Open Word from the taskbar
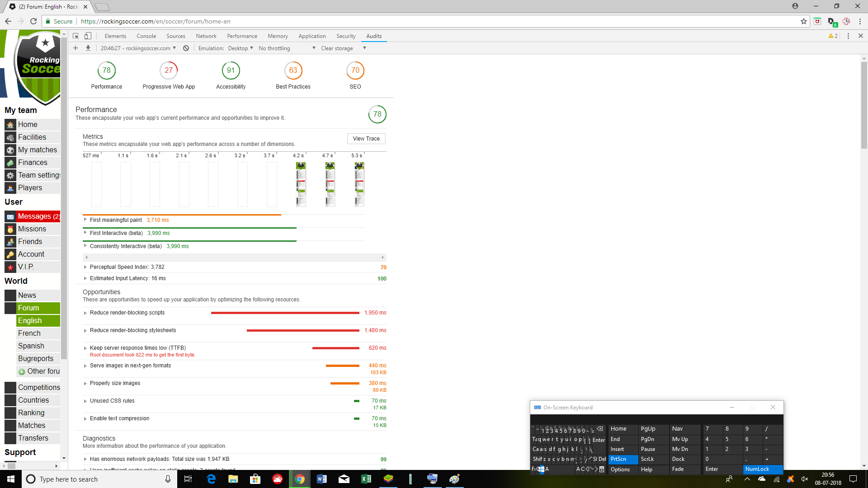The width and height of the screenshot is (868, 488). tap(322, 479)
